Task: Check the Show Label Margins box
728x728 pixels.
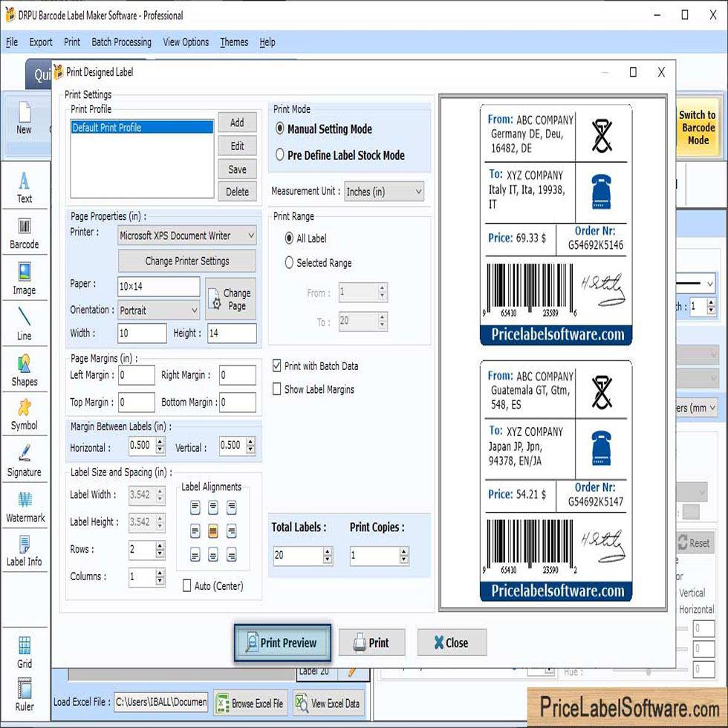Action: coord(277,389)
